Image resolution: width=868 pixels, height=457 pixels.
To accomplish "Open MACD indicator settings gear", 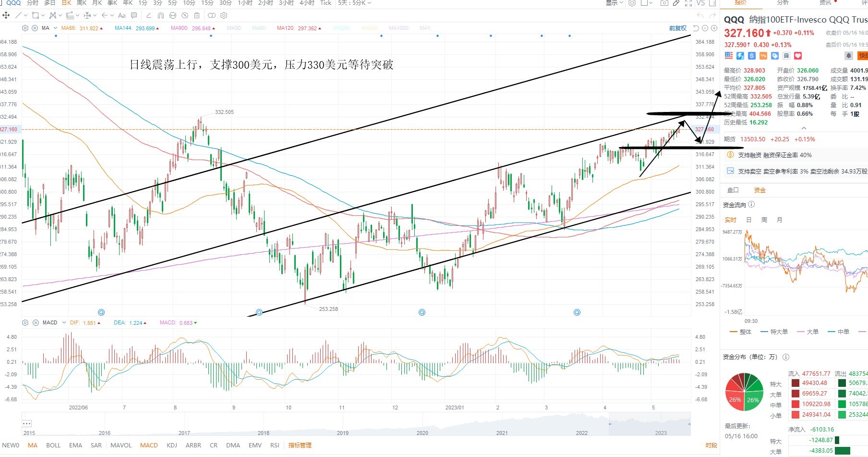I will click(25, 322).
